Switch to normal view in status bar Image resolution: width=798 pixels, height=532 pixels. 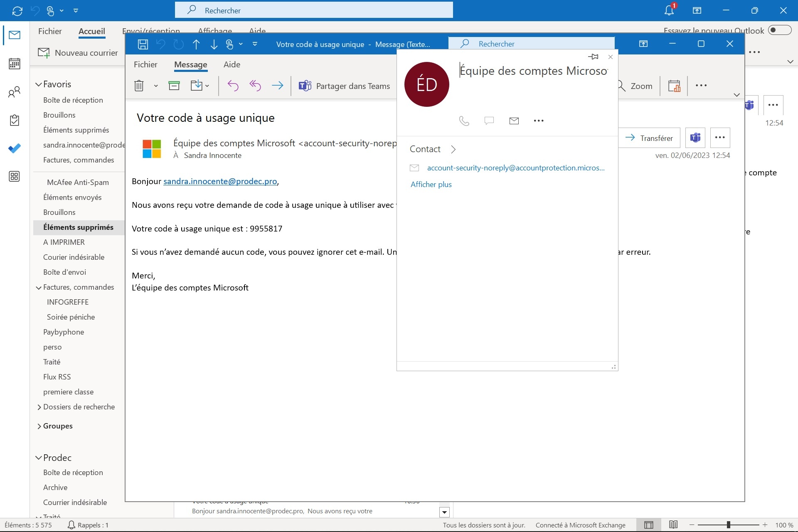coord(648,525)
